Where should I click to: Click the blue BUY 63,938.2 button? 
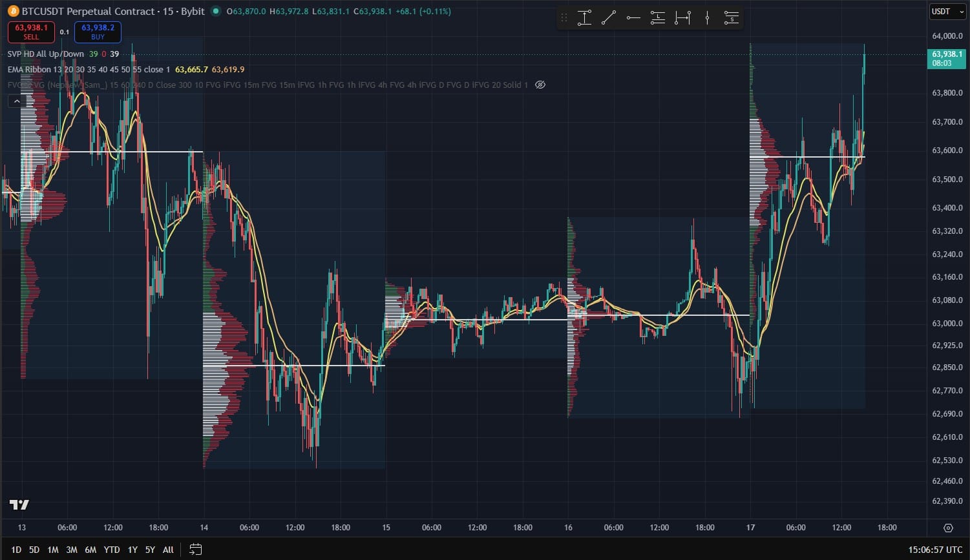[98, 32]
